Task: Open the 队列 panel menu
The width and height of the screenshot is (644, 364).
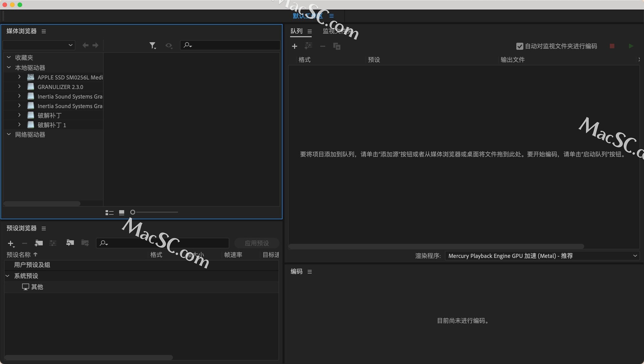Action: 310,31
